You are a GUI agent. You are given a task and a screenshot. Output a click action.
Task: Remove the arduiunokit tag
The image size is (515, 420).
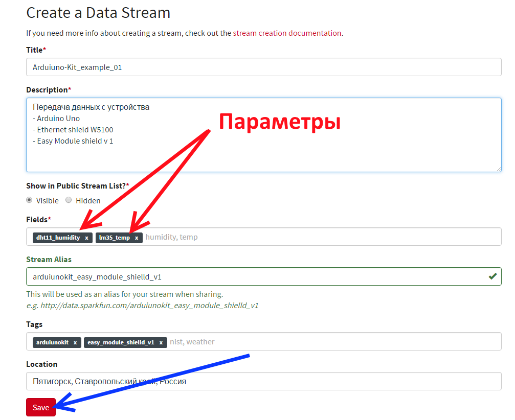(75, 342)
